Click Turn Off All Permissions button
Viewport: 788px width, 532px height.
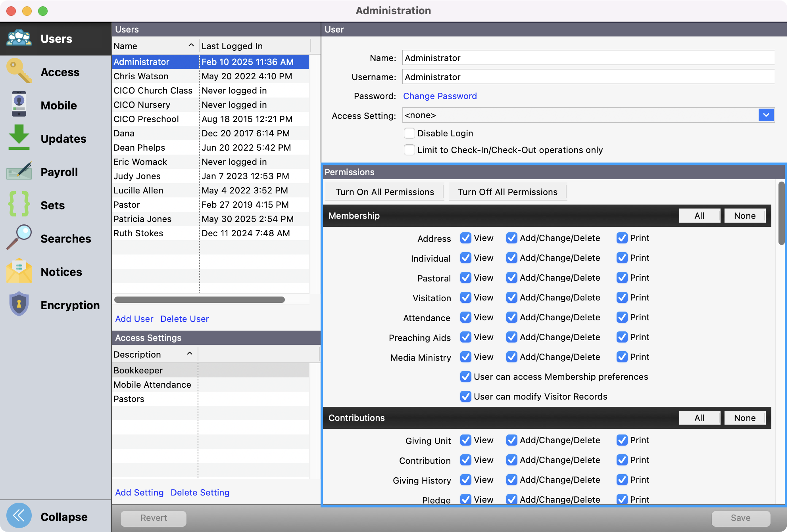click(x=507, y=192)
